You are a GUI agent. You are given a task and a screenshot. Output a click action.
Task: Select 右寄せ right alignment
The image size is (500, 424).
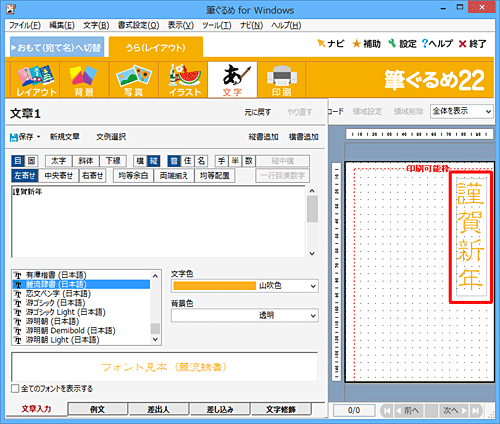(93, 176)
